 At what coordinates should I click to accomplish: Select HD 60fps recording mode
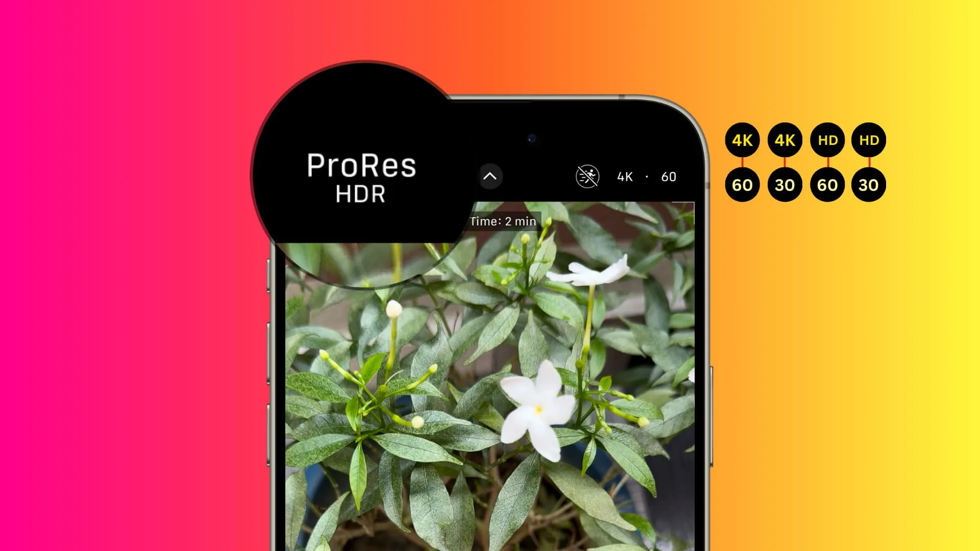[826, 161]
